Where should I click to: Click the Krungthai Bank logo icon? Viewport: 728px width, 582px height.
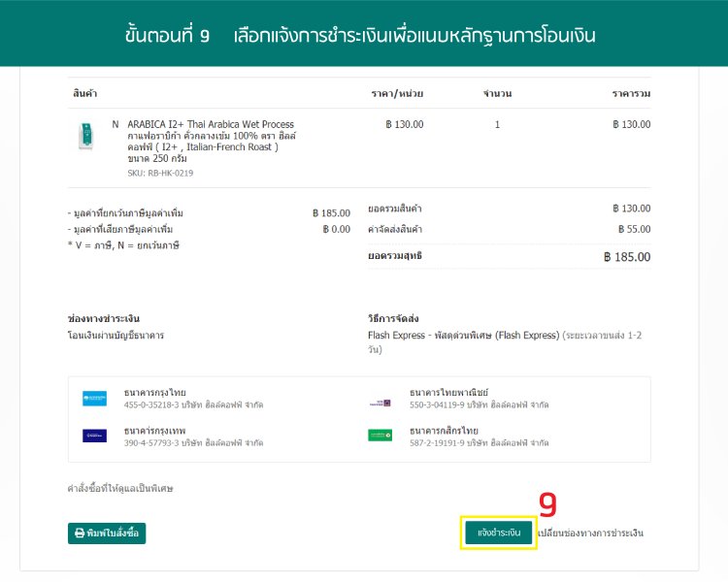[x=94, y=398]
